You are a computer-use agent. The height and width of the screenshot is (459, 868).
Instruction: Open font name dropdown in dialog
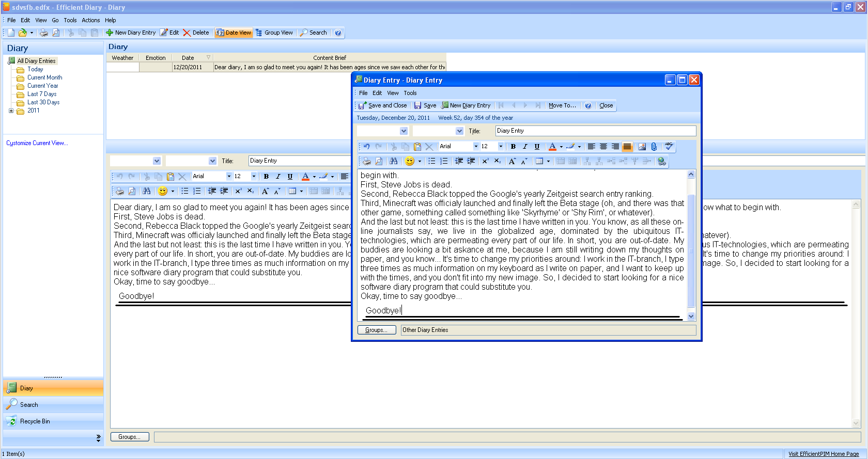click(476, 147)
